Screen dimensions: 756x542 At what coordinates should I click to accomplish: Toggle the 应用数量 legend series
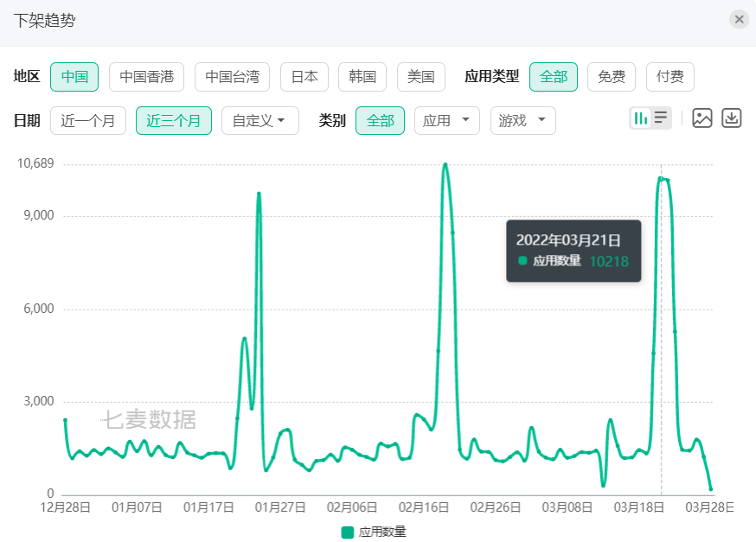[375, 532]
